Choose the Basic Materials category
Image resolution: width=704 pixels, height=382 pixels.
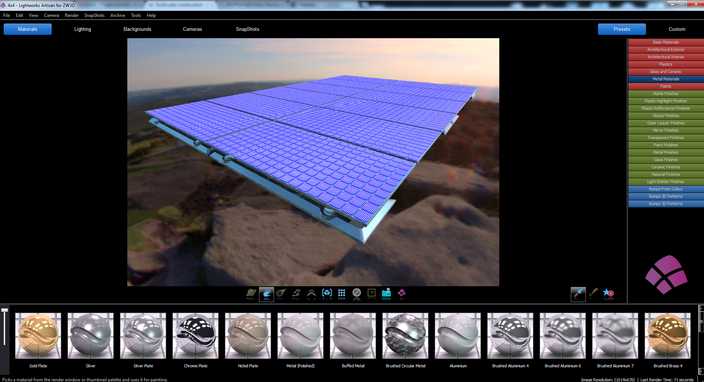(665, 42)
